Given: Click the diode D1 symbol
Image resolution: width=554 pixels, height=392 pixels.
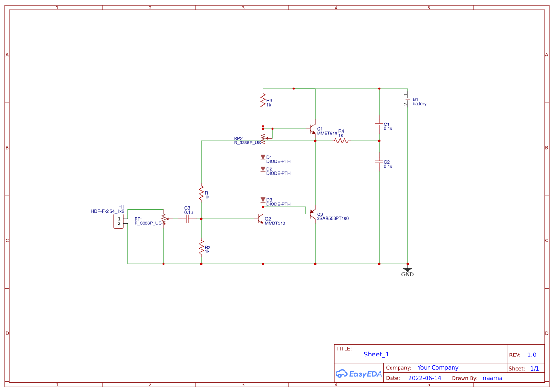Looking at the screenshot, I should click(x=263, y=157).
